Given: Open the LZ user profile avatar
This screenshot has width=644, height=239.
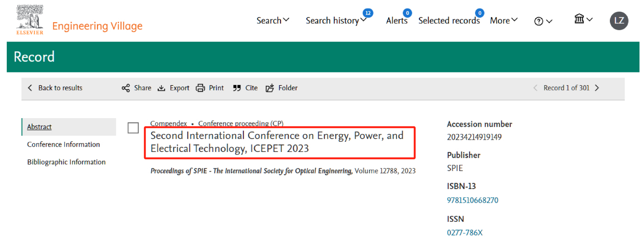Looking at the screenshot, I should 619,21.
